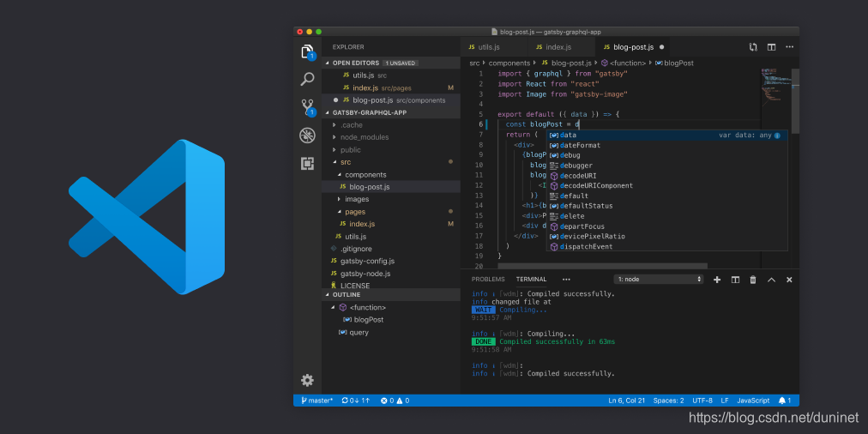Kill terminal with the trash icon

[753, 280]
